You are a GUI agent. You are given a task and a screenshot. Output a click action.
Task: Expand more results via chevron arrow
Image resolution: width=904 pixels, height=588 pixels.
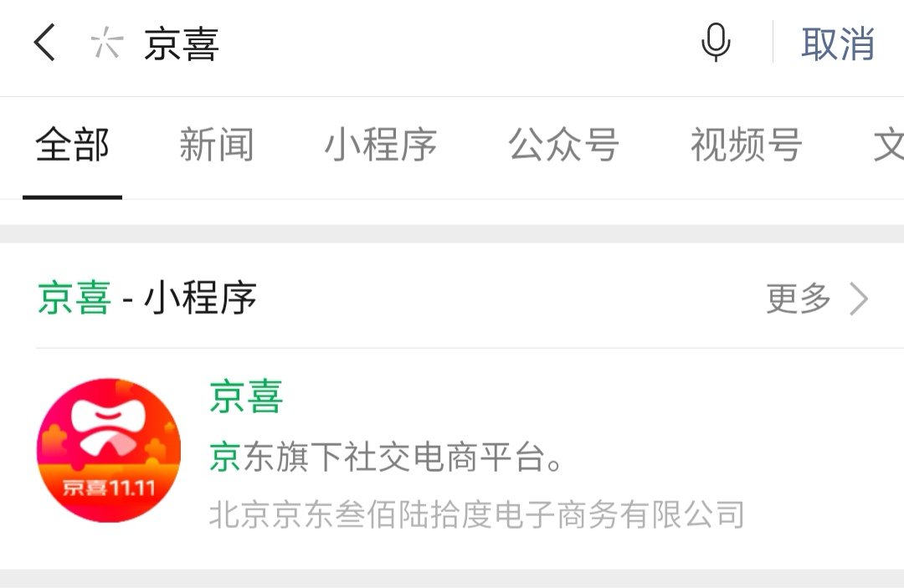(859, 299)
